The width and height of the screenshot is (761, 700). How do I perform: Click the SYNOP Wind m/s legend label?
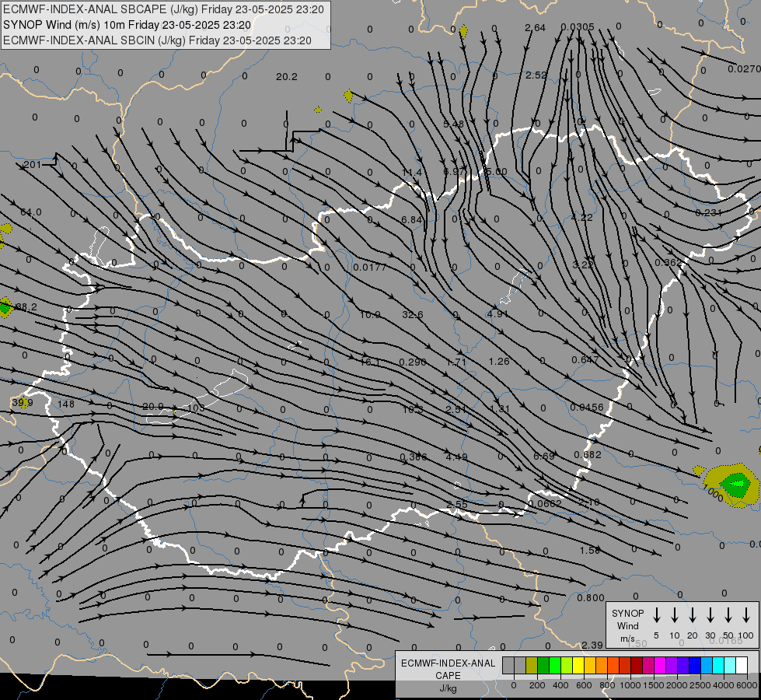[627, 625]
